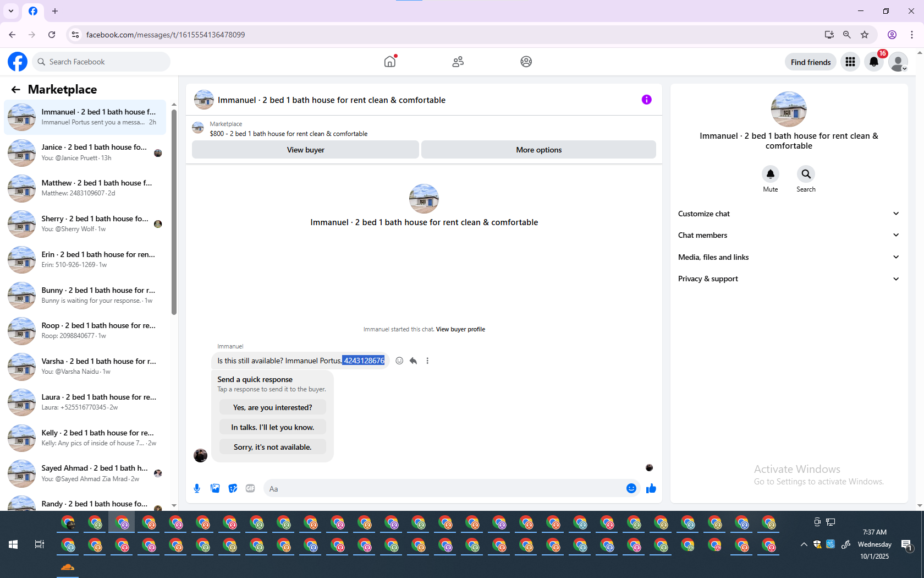Open the Kelly conversation in the list
The height and width of the screenshot is (578, 924).
point(85,438)
